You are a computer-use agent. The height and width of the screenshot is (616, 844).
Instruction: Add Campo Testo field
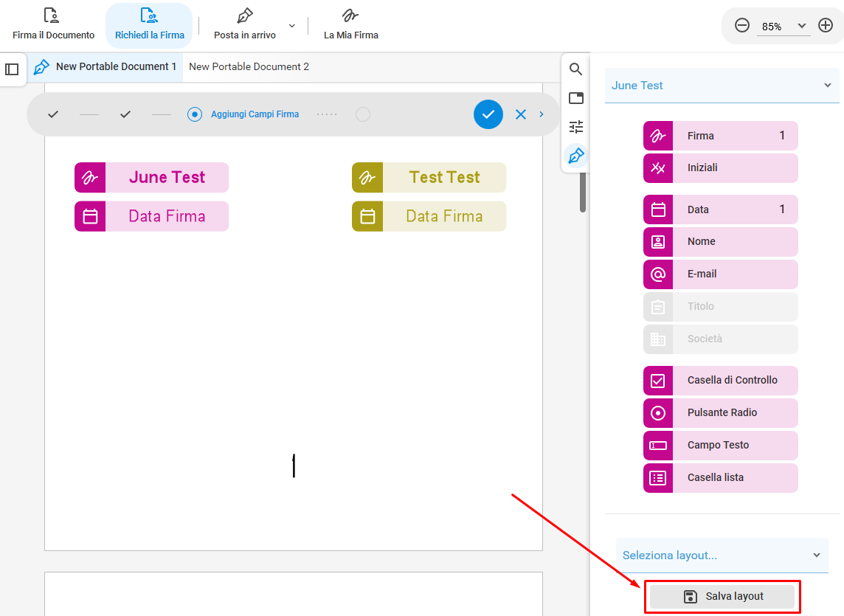pos(720,445)
